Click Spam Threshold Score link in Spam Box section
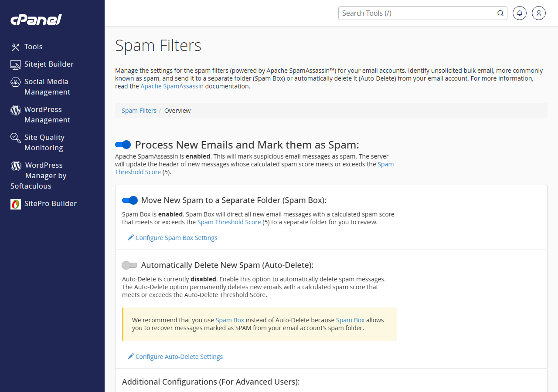Viewport: 558px width, 392px height. coord(229,222)
